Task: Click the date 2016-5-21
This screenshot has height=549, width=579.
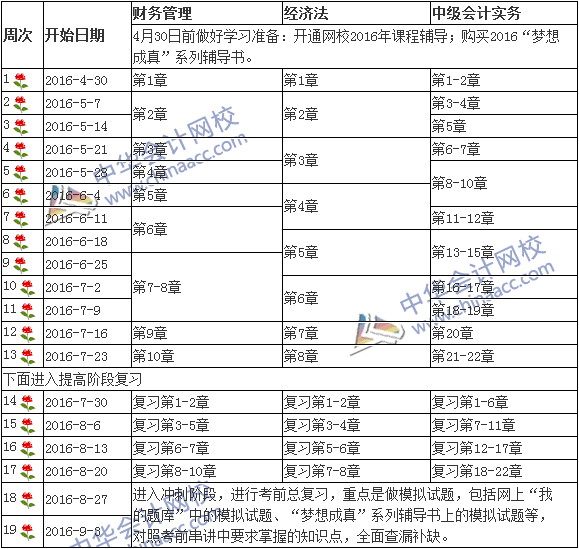Action: (x=76, y=150)
